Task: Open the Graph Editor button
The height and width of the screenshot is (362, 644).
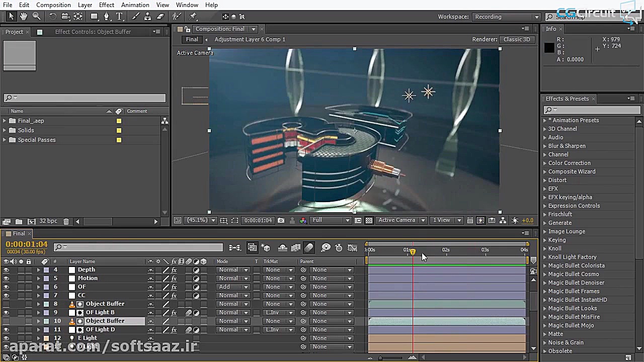Action: tap(353, 247)
